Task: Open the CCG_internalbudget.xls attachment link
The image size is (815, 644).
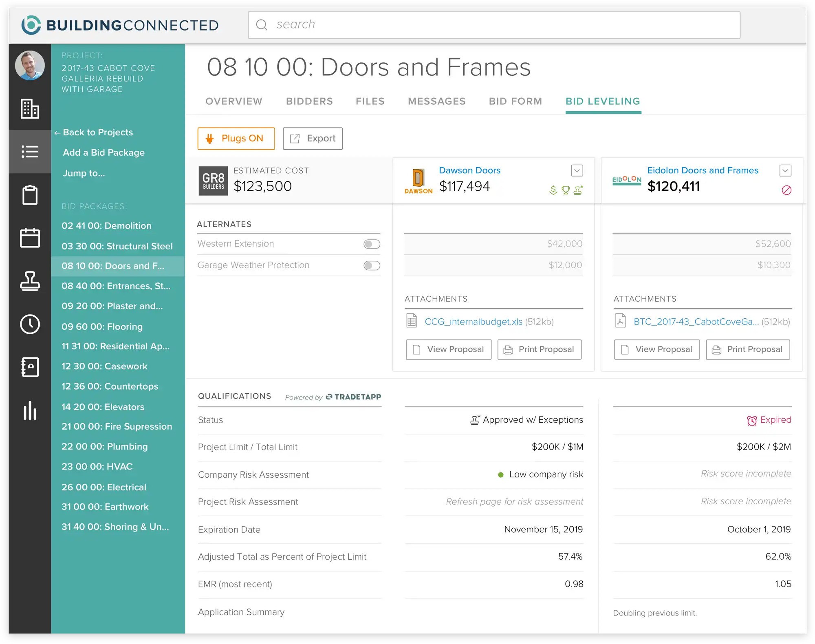Action: coord(473,322)
